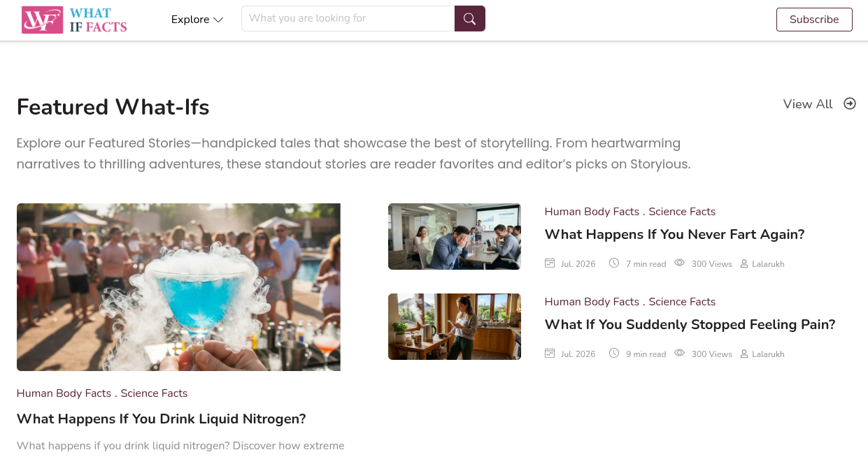Click the eye views icon on Fart article
868x457 pixels.
[x=679, y=263]
